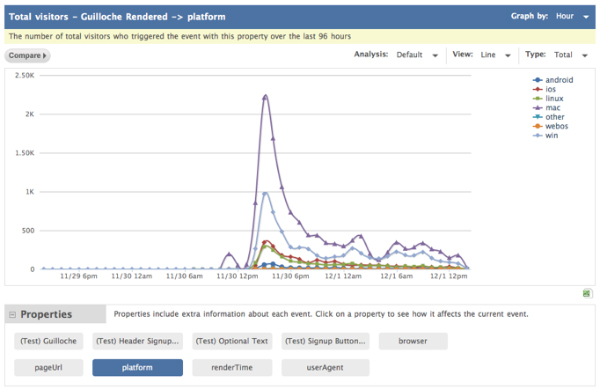Screen dimensions: 600x390
Task: Select the pageUrl property
Action: (x=49, y=367)
